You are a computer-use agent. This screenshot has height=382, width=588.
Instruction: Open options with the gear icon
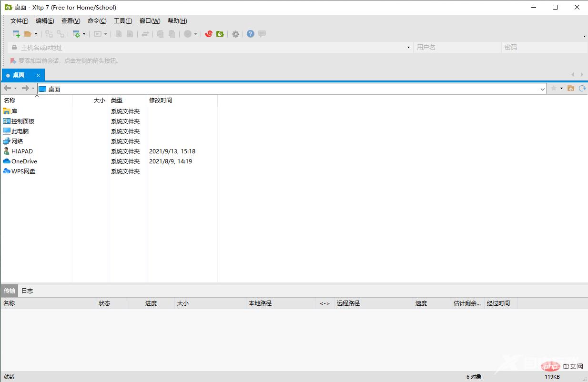(235, 34)
